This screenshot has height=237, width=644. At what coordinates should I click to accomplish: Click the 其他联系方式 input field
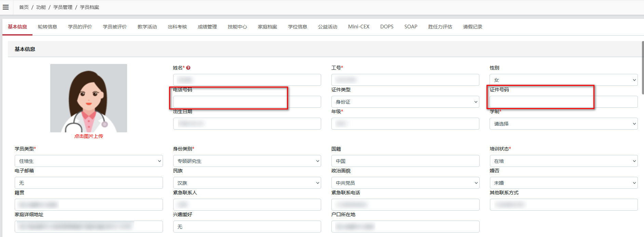coord(563,205)
